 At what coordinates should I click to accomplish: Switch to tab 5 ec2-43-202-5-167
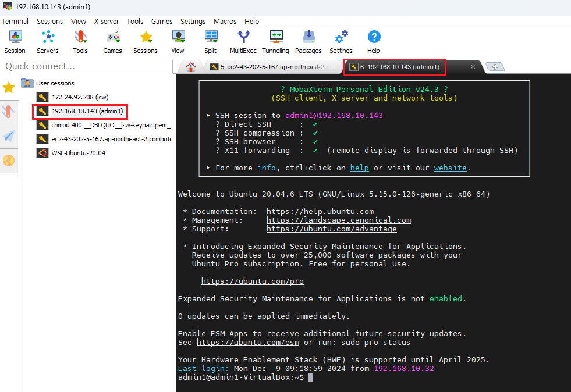pyautogui.click(x=274, y=67)
